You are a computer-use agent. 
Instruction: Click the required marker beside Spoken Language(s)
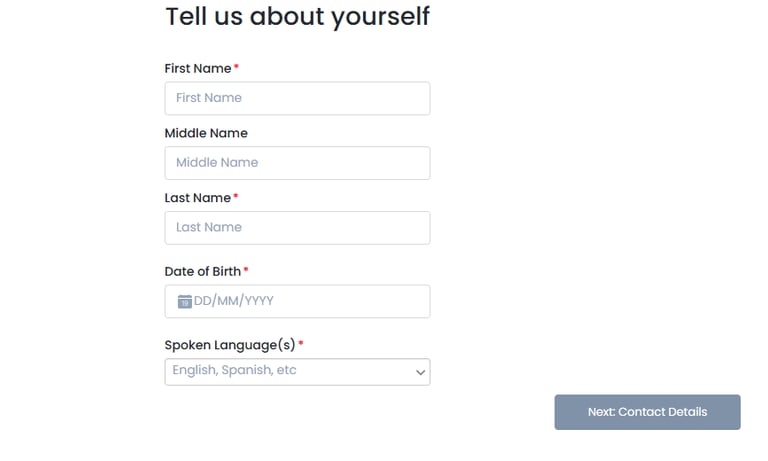tap(301, 344)
